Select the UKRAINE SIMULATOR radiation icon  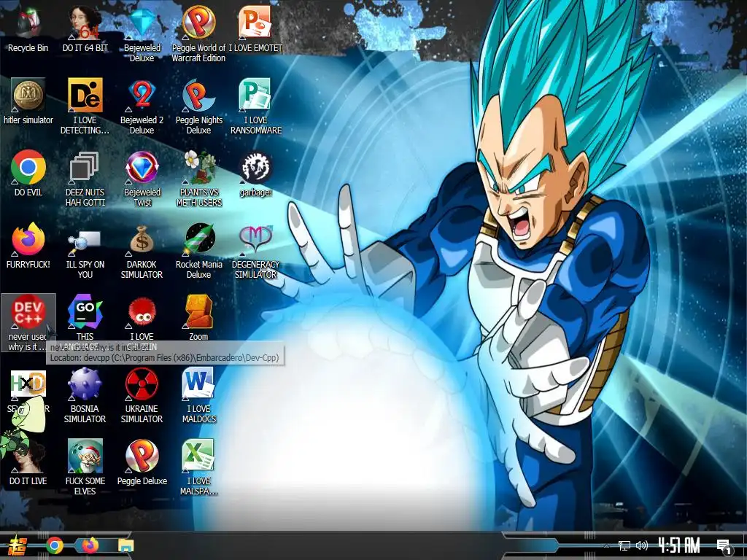142,384
